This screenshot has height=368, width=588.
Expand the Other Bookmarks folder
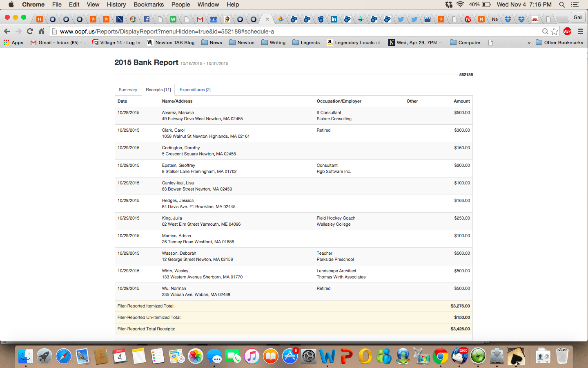[x=559, y=43]
